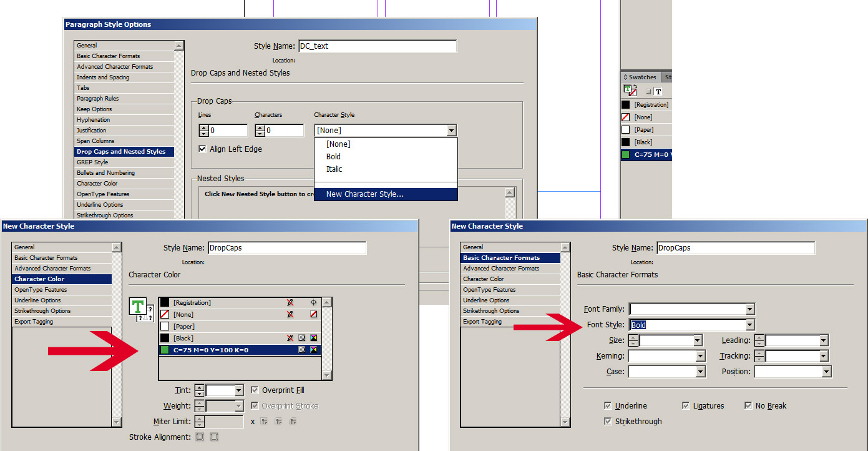Select the [None] swatch in Swatches panel
The image size is (868, 451).
[x=646, y=117]
